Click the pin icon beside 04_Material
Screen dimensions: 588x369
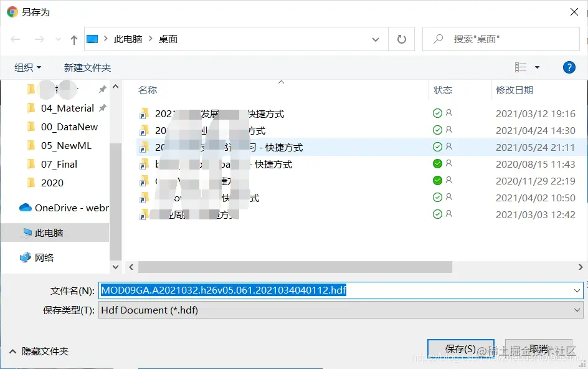pyautogui.click(x=102, y=108)
